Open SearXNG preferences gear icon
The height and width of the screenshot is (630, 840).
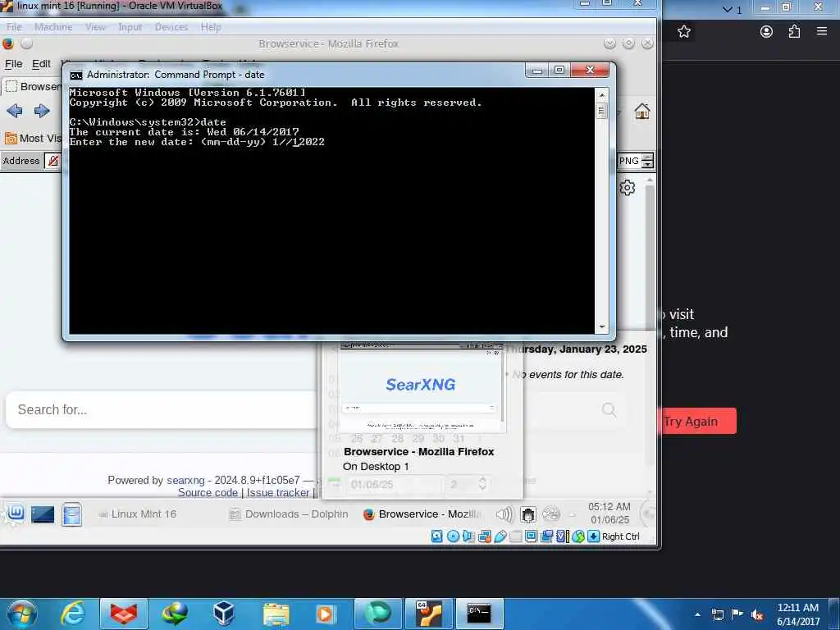628,188
